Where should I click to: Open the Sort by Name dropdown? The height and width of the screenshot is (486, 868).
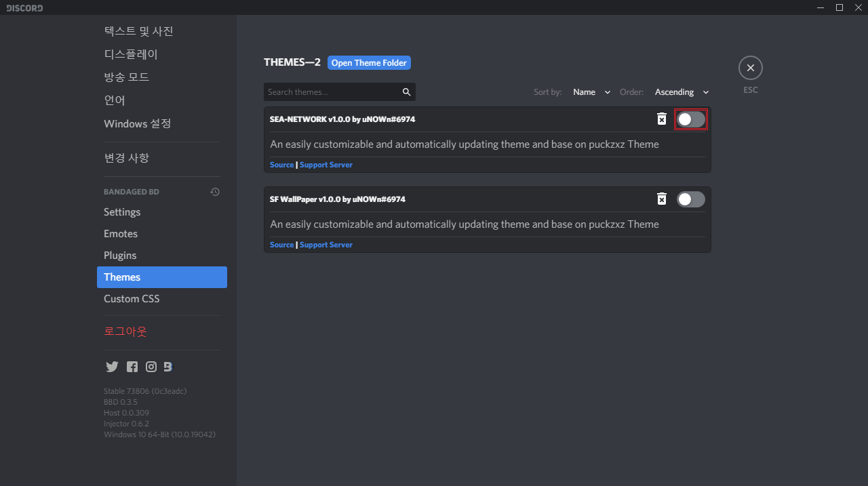591,92
